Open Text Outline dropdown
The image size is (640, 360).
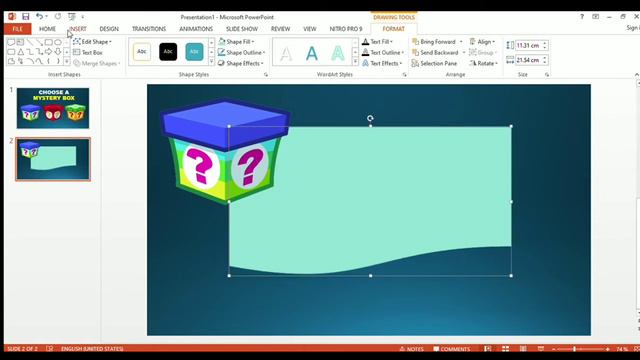pyautogui.click(x=383, y=52)
